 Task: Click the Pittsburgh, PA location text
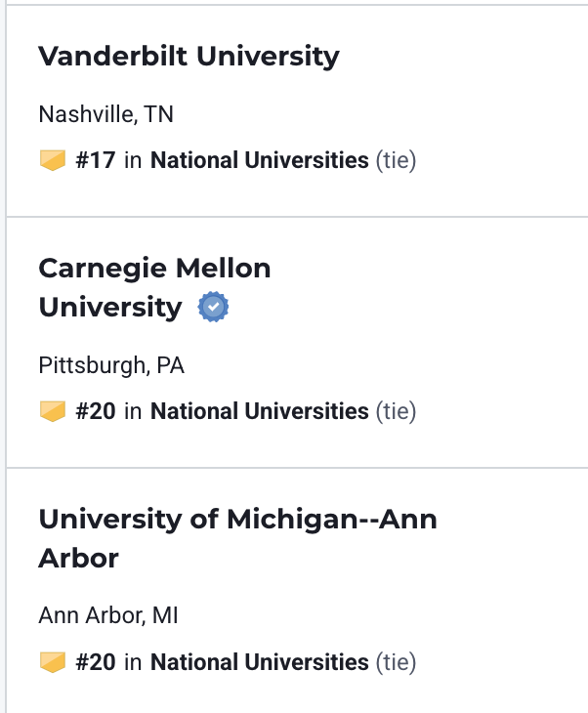pyautogui.click(x=111, y=365)
